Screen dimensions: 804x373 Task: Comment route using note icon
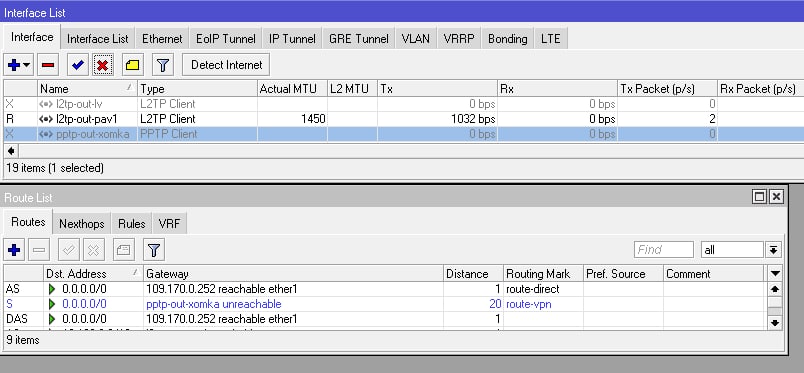coord(123,250)
